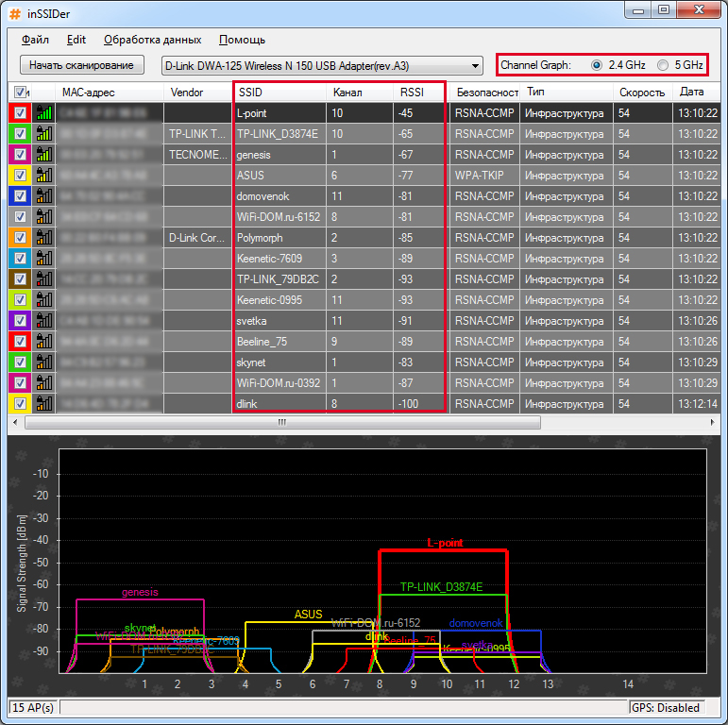Click the Keenetic-7609 blue color swatch
Image resolution: width=728 pixels, height=725 pixels.
[x=20, y=258]
